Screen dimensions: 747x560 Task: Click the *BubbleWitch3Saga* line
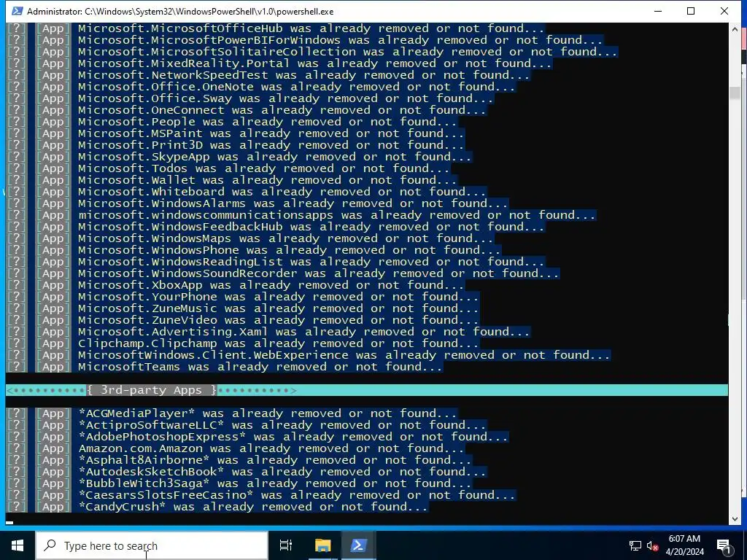click(x=239, y=483)
